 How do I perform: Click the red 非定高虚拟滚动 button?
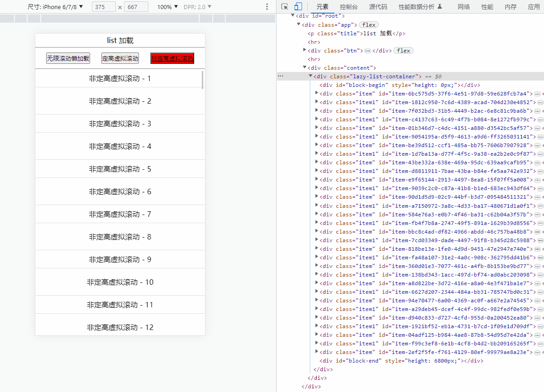(x=172, y=58)
